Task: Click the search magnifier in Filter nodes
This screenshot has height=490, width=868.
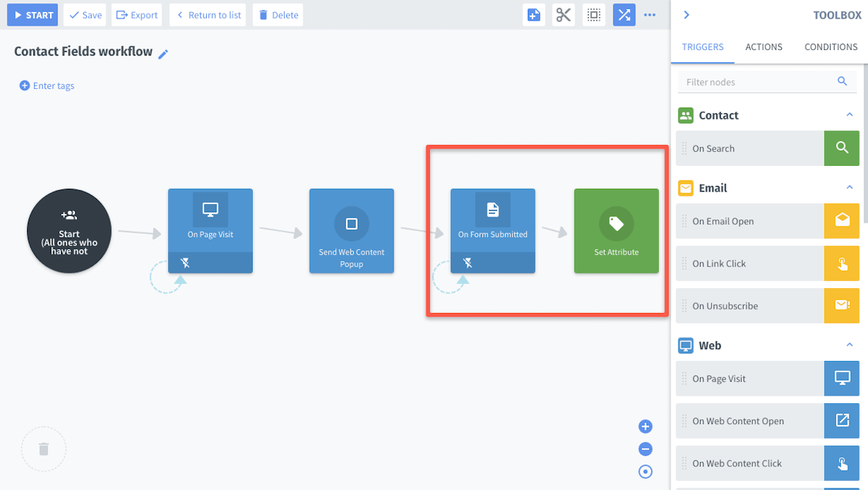Action: [842, 81]
